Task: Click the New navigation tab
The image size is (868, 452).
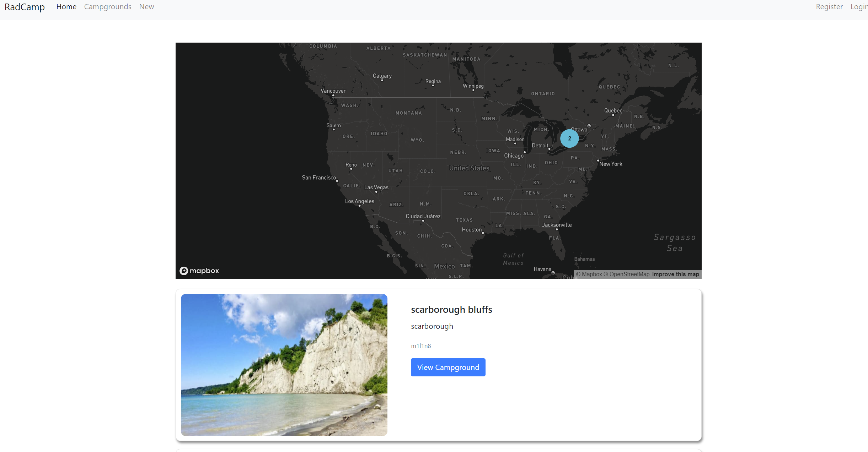Action: pos(146,6)
